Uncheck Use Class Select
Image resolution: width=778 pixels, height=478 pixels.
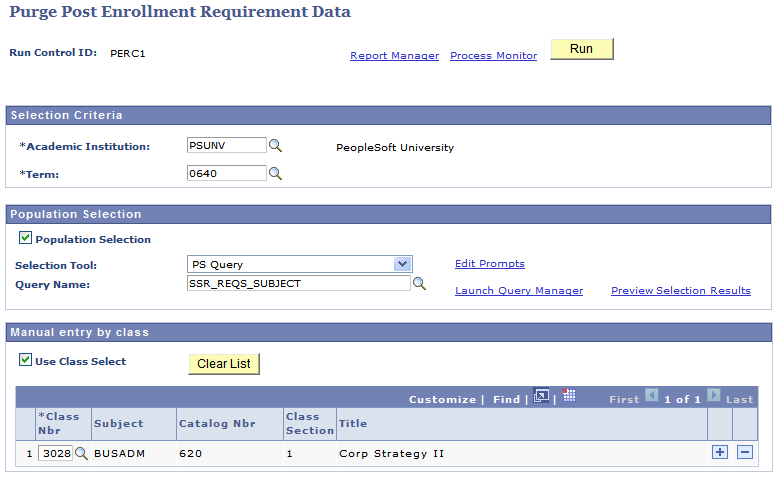[x=25, y=359]
